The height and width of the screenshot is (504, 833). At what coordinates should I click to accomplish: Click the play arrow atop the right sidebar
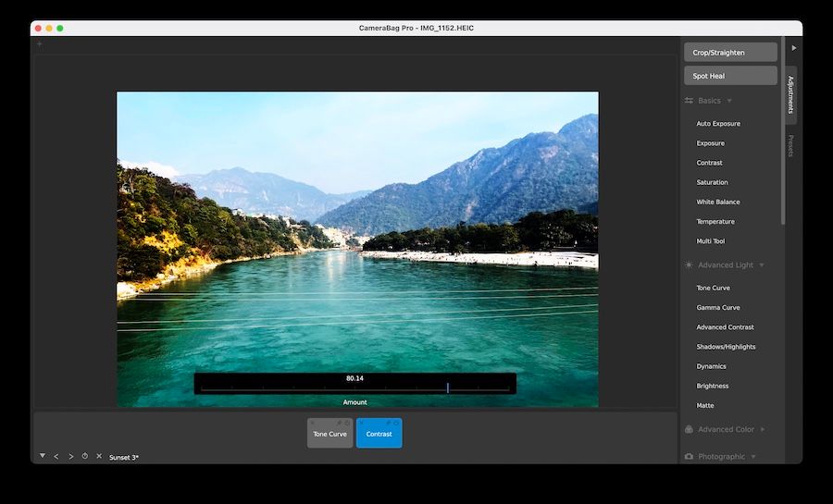point(793,47)
